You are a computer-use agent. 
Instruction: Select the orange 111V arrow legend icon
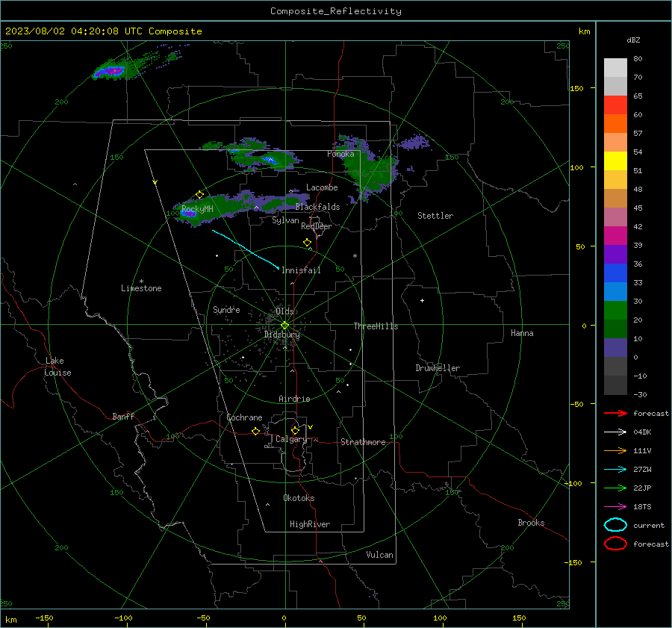(615, 450)
